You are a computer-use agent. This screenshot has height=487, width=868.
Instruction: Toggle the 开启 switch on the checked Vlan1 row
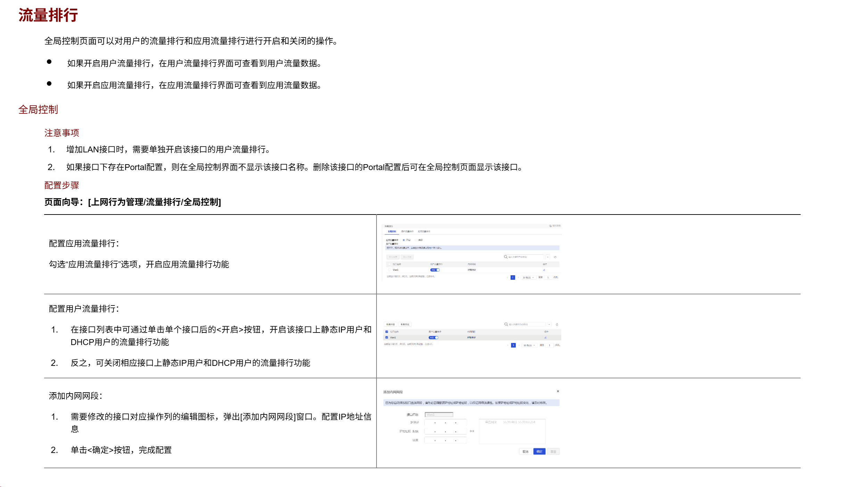pos(434,337)
